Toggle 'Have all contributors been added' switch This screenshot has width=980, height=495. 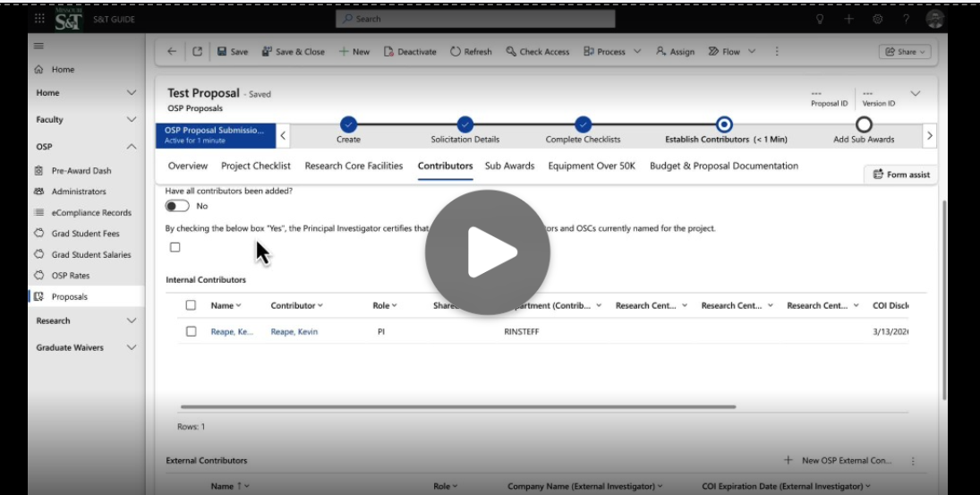[177, 206]
